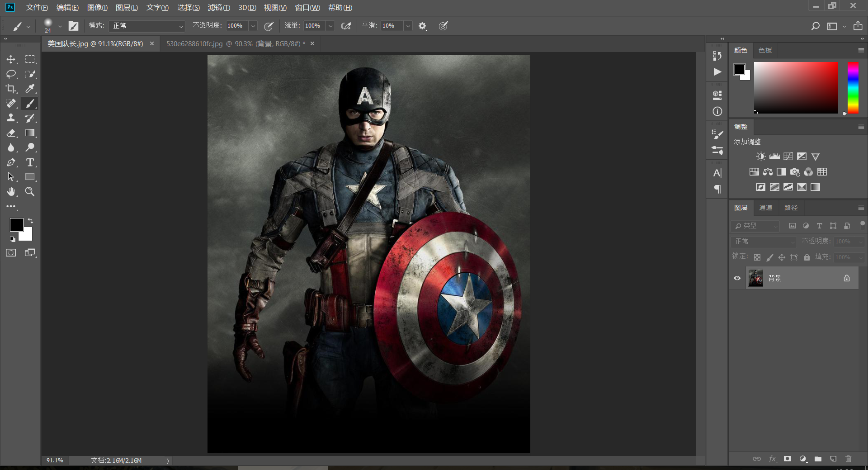Select the Blur tool
This screenshot has width=868, height=470.
tap(11, 147)
